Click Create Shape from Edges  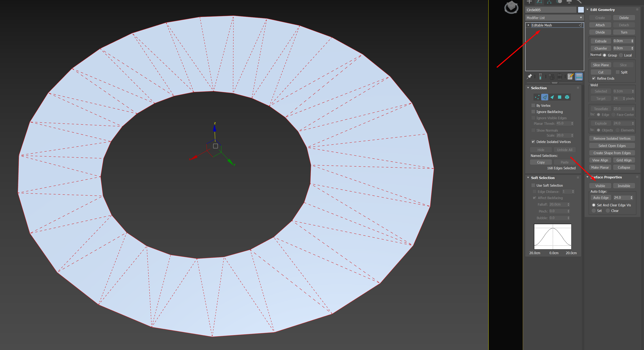(612, 153)
